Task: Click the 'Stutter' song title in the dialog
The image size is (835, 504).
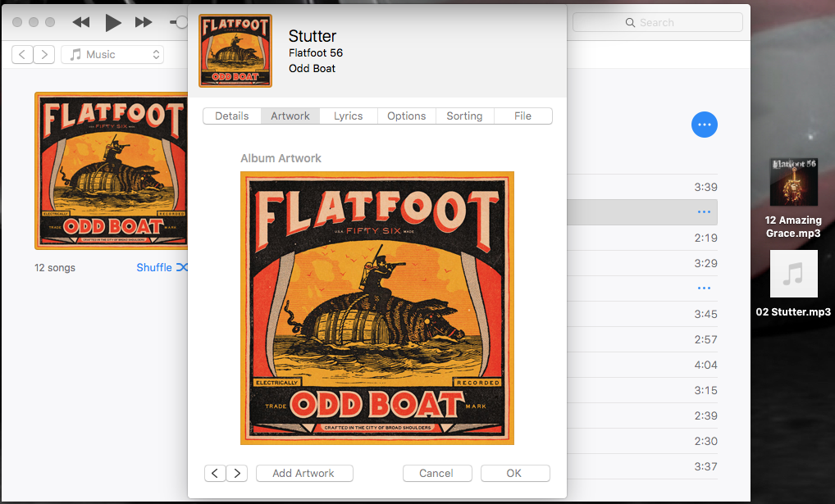Action: (x=313, y=36)
